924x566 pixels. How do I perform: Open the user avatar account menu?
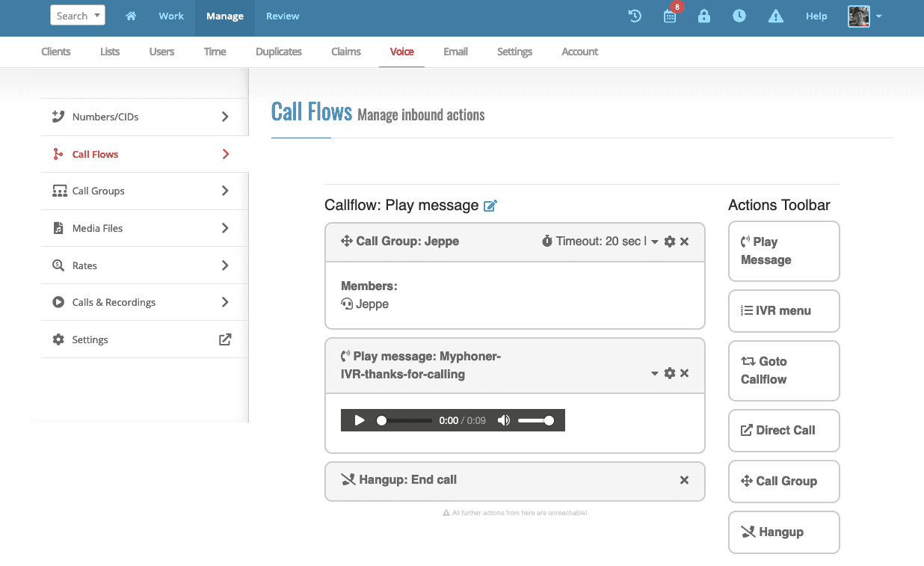(x=865, y=16)
